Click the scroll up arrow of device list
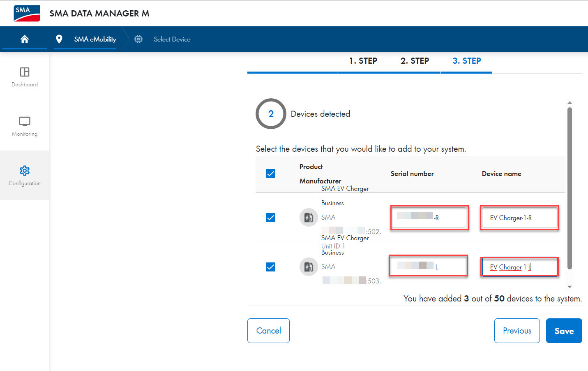The width and height of the screenshot is (588, 371). click(570, 102)
